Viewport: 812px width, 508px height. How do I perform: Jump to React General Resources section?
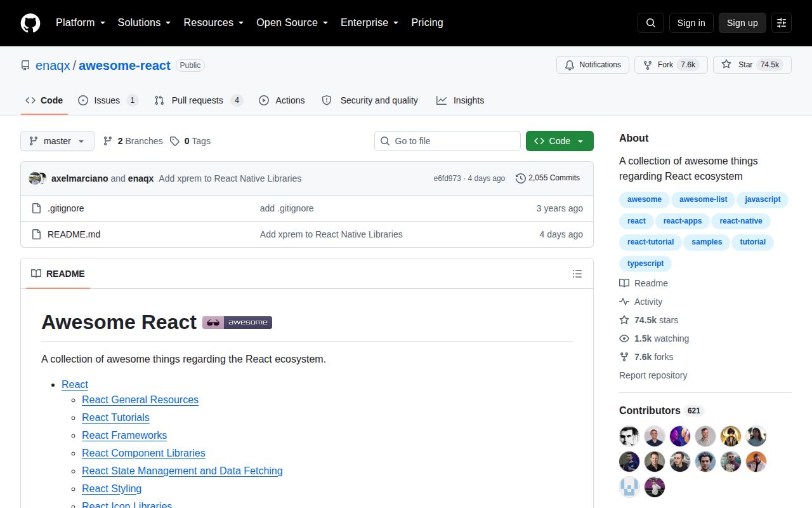(x=140, y=399)
